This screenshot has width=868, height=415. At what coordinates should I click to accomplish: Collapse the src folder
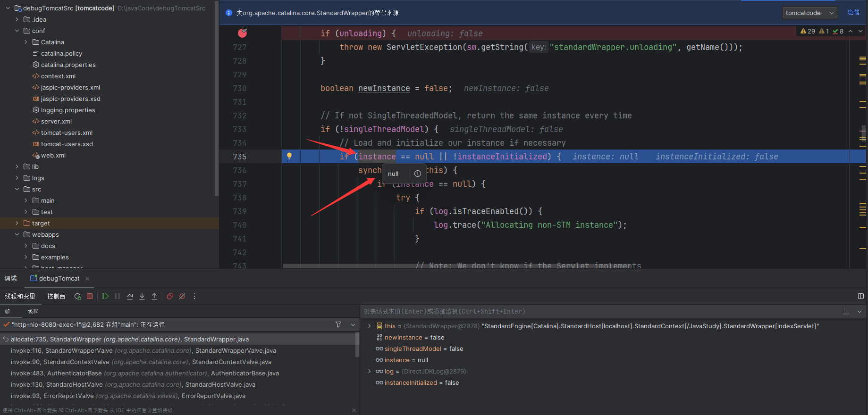point(17,189)
